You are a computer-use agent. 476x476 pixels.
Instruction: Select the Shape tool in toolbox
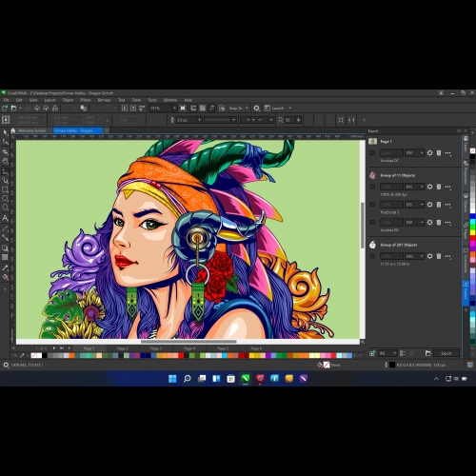[5, 142]
